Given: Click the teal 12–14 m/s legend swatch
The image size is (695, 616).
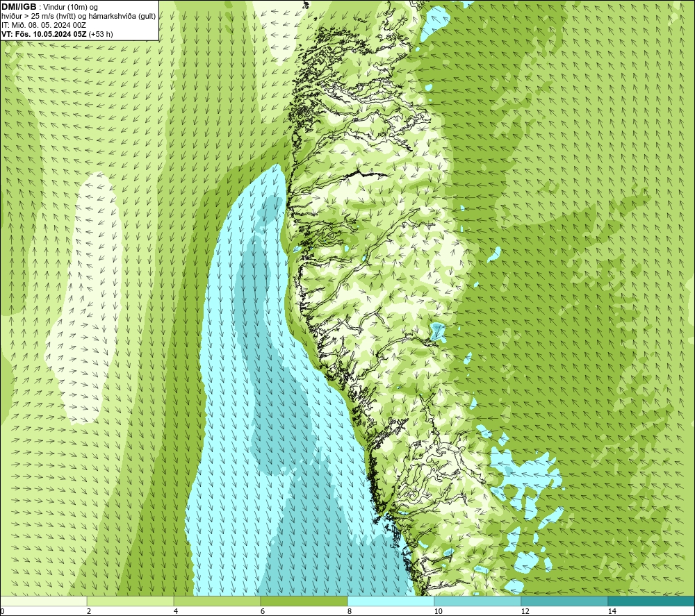Looking at the screenshot, I should [564, 601].
